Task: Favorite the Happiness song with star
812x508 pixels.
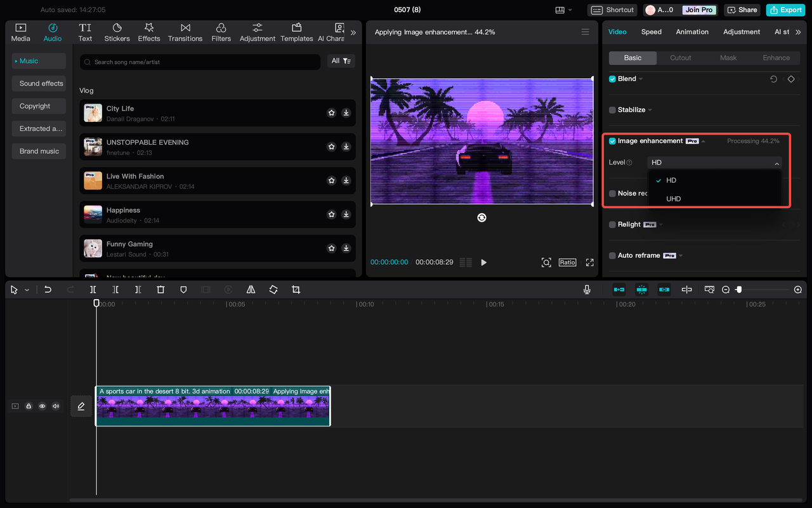Action: click(331, 215)
